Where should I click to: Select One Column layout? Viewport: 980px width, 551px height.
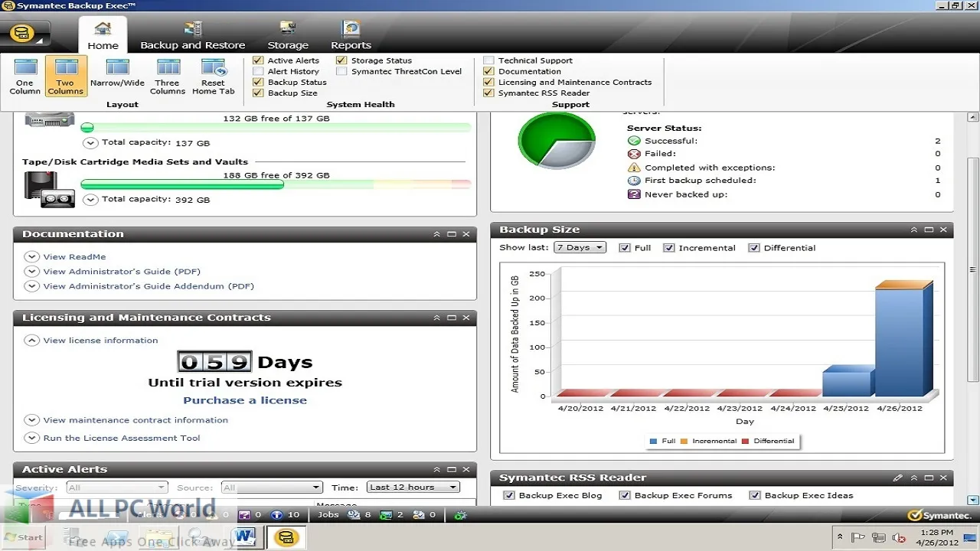(x=25, y=76)
